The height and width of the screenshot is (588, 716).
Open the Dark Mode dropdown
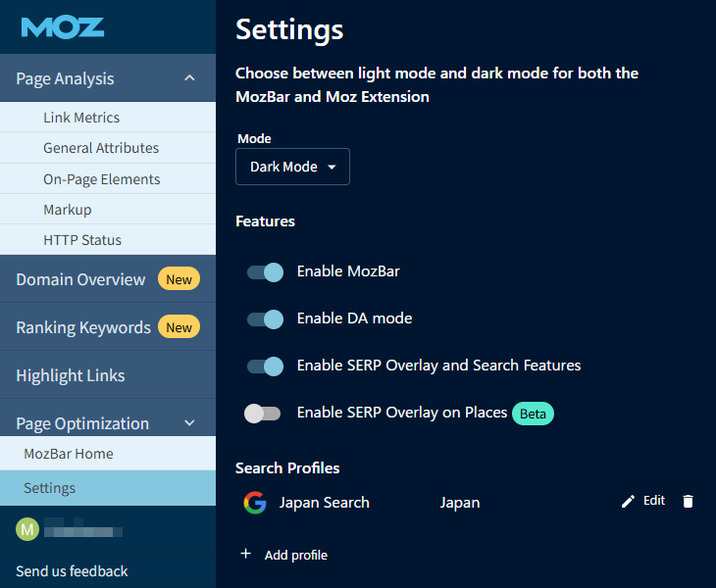pos(292,168)
